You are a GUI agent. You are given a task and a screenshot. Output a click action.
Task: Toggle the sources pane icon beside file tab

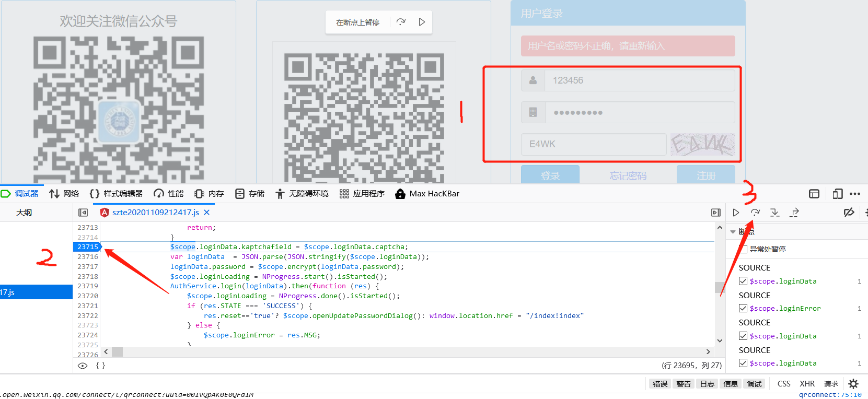(x=83, y=213)
